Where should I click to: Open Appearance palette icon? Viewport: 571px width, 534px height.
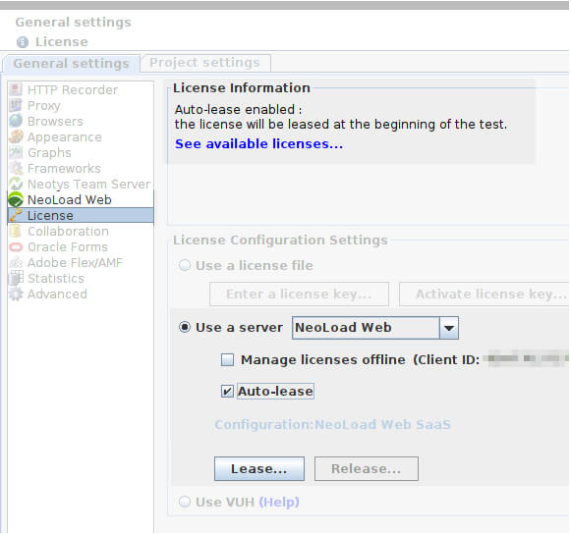(16, 137)
